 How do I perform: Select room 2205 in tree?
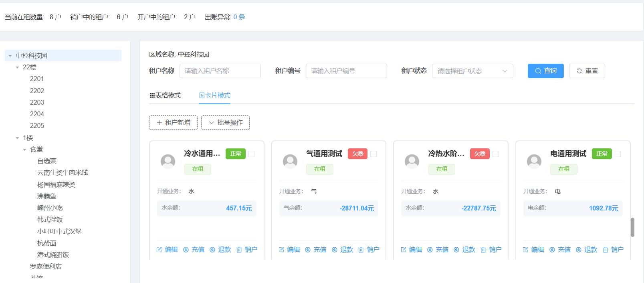pos(37,126)
